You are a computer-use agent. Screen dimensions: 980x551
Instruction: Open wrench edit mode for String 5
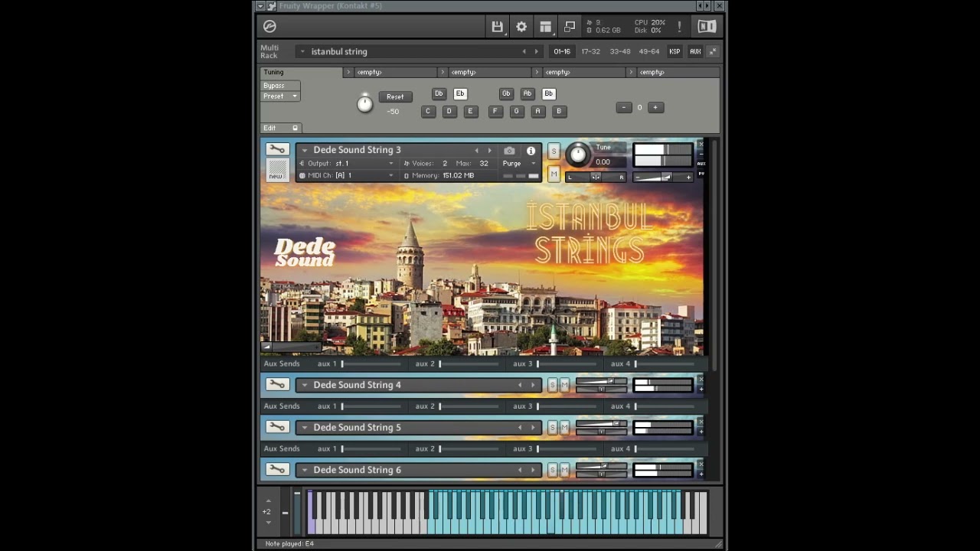[277, 427]
